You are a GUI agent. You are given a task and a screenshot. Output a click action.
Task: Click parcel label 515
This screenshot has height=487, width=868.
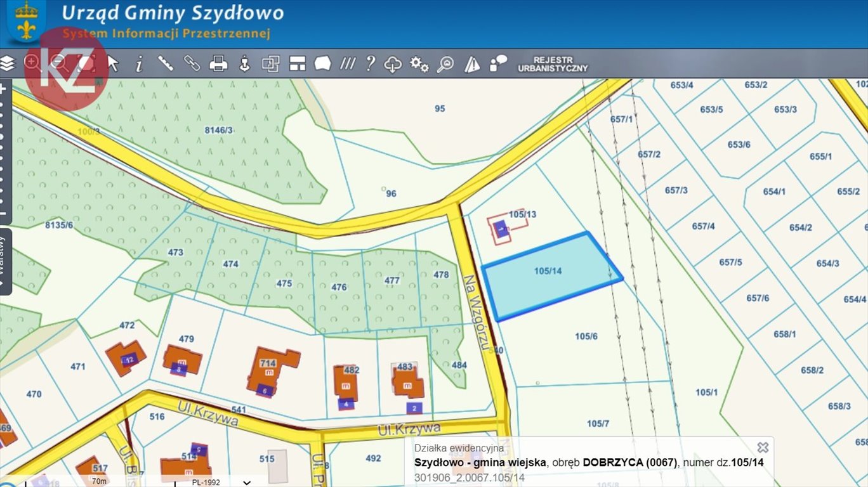point(267,458)
